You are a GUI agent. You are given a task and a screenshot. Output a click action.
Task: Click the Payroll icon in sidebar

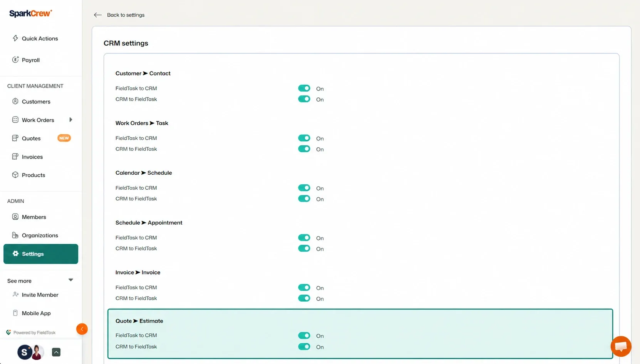point(15,60)
